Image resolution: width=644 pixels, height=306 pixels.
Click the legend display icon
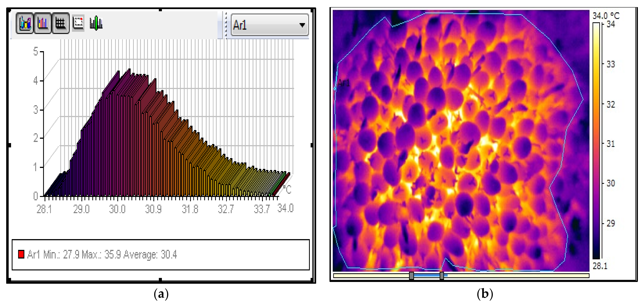click(x=78, y=23)
